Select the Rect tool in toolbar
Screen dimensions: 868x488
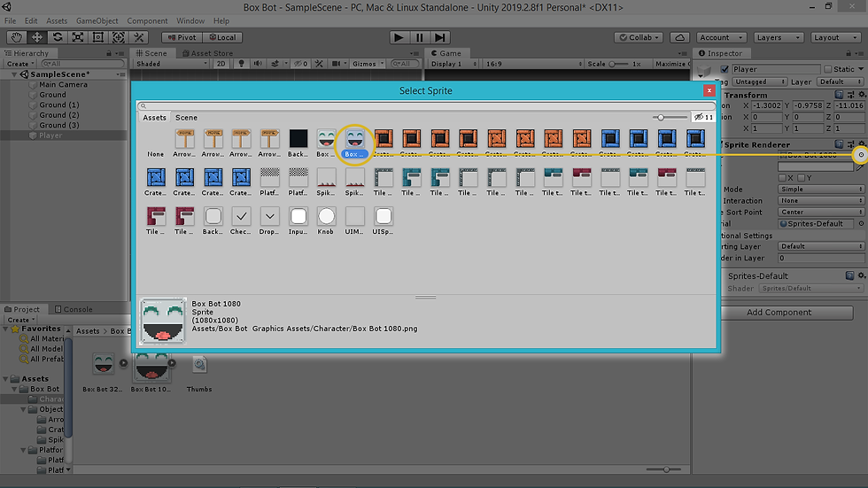pyautogui.click(x=98, y=37)
